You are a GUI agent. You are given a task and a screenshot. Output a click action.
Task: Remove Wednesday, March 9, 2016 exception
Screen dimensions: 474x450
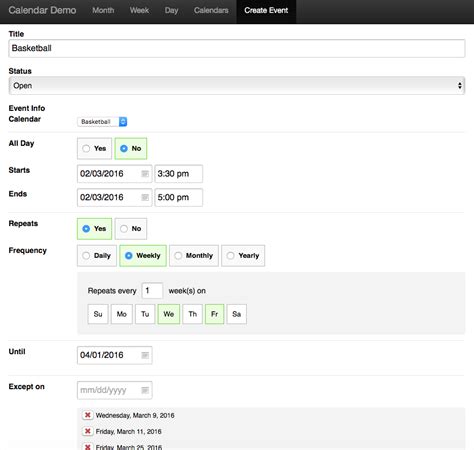tap(88, 415)
